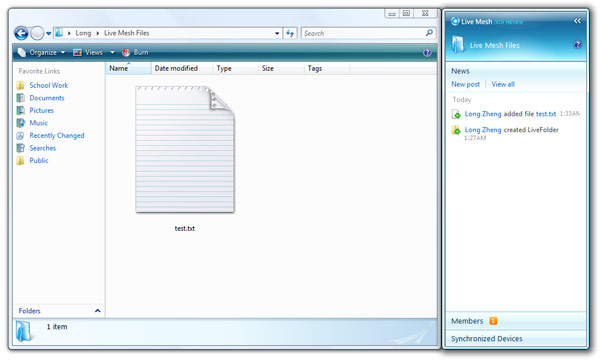600x360 pixels.
Task: Open the test.txt link in news
Action: (x=546, y=114)
